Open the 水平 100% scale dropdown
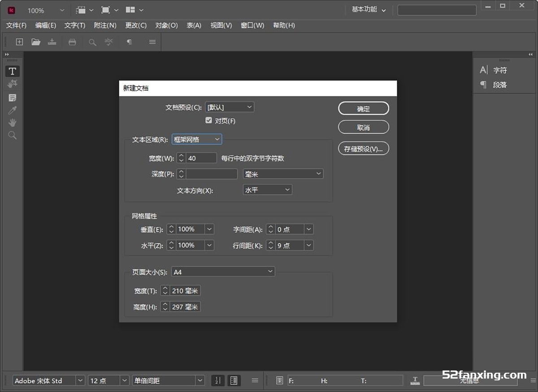This screenshot has height=392, width=538. point(210,245)
